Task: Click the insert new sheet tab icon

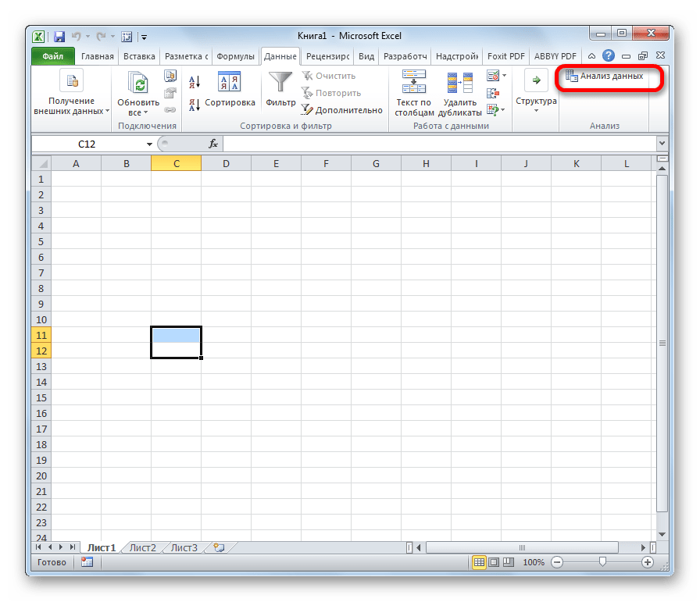Action: point(219,547)
